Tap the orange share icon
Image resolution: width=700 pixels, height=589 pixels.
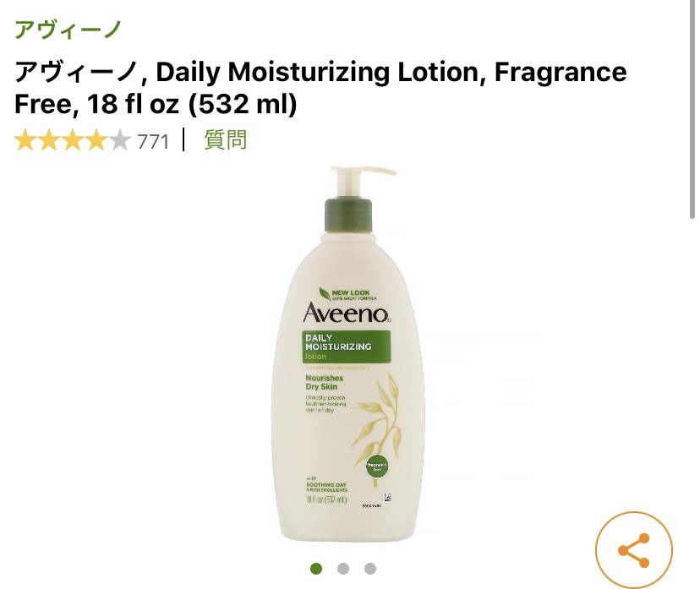(634, 550)
